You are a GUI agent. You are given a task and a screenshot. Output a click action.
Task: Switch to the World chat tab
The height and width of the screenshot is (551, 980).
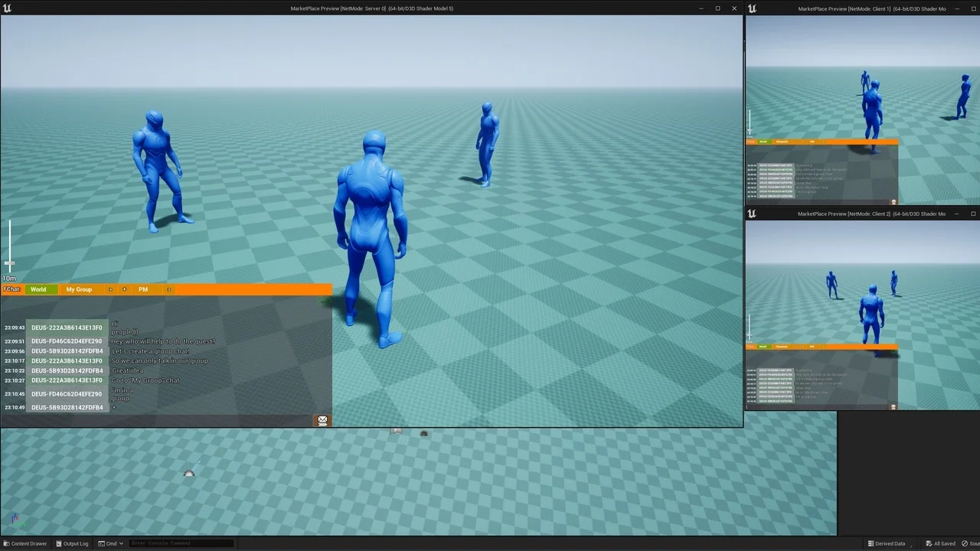coord(38,289)
